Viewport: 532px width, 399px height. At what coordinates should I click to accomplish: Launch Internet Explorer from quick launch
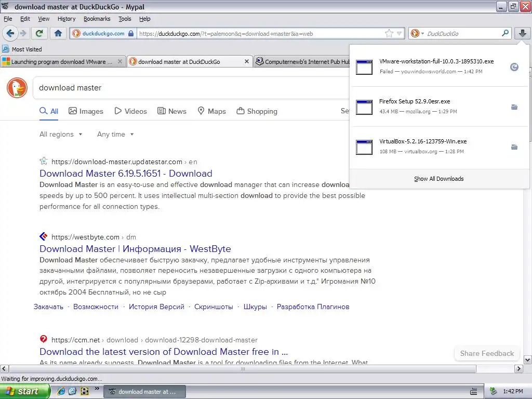pyautogui.click(x=61, y=391)
